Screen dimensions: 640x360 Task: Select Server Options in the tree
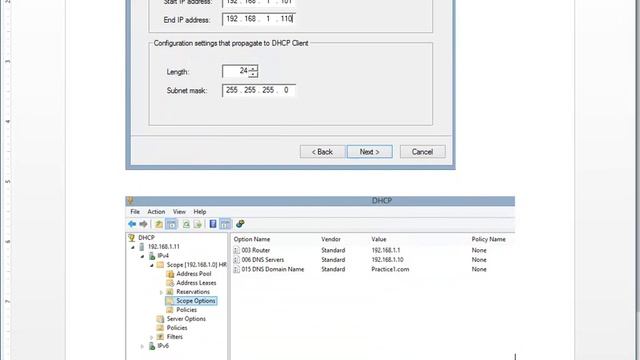pos(186,319)
